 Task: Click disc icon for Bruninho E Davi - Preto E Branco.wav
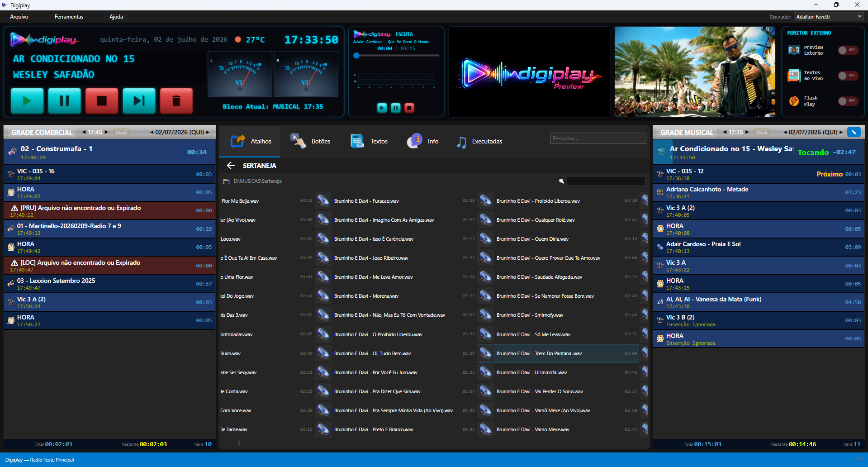tap(323, 429)
